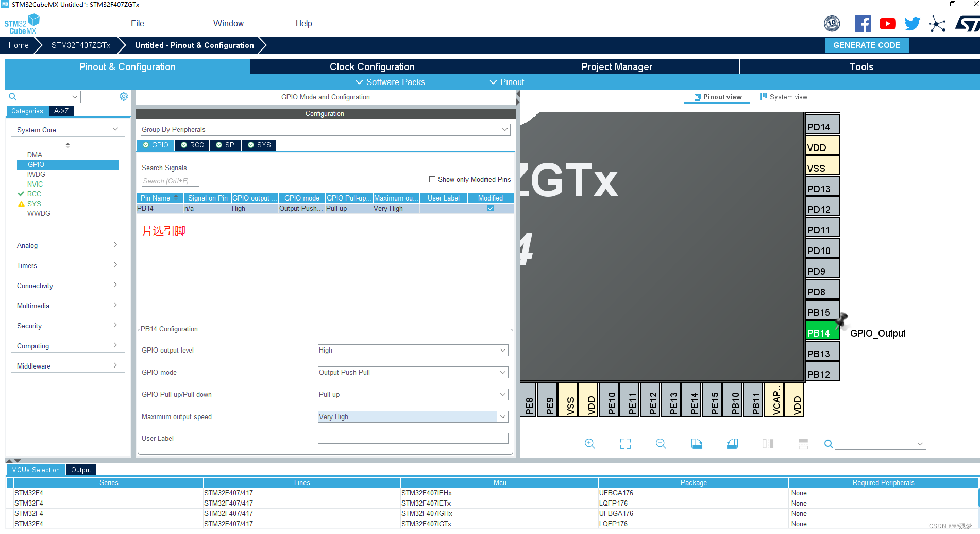980x534 pixels.
Task: Expand the Middleware category
Action: (67, 366)
